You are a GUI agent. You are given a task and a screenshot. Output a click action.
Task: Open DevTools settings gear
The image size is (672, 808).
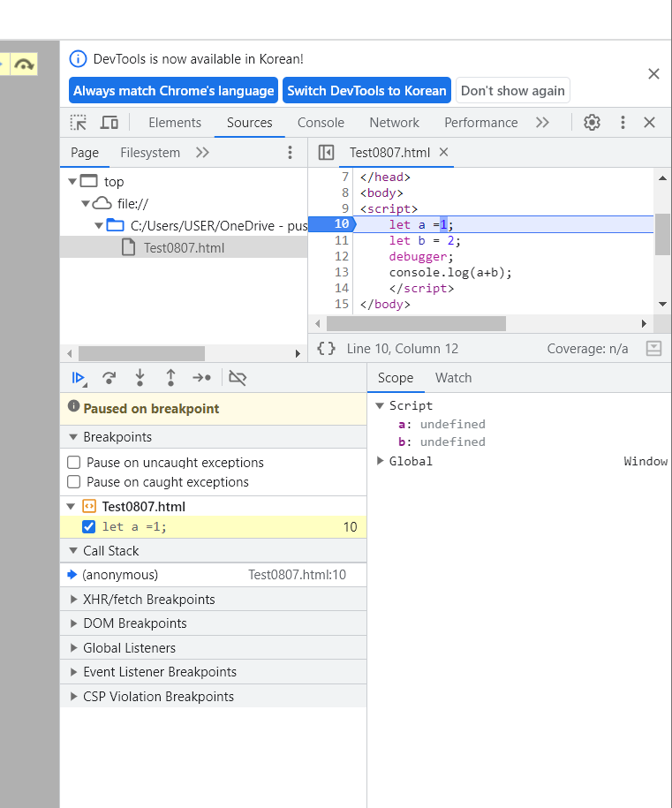click(x=592, y=123)
